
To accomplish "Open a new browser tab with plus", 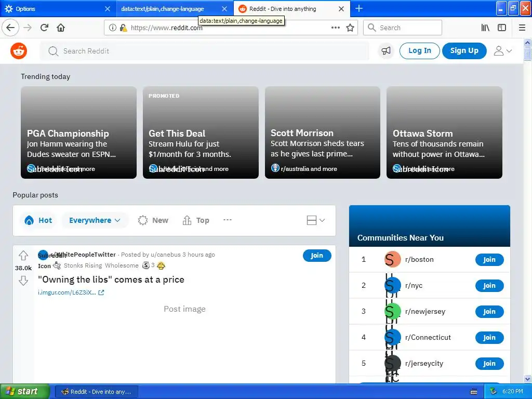I will [x=359, y=8].
